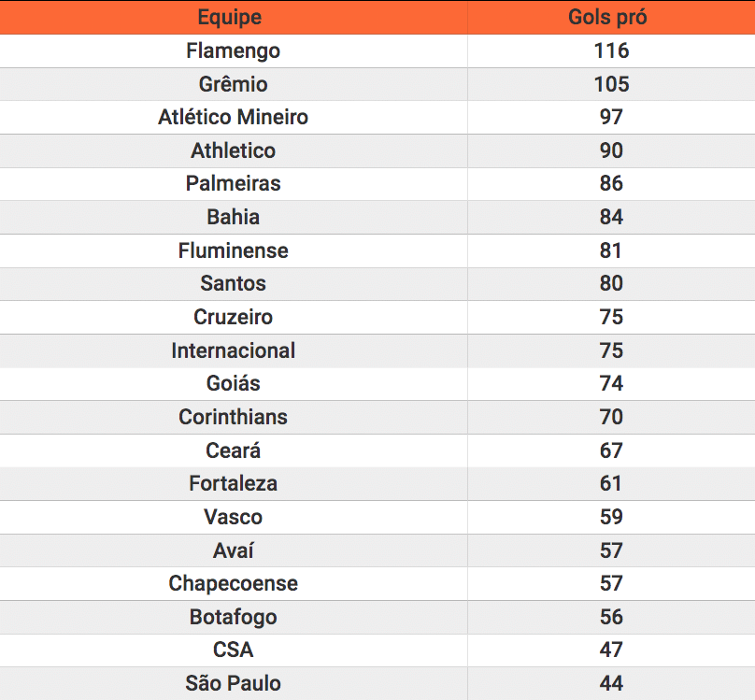Click the Gols pró column header
This screenshot has height=700, width=755.
tap(608, 18)
